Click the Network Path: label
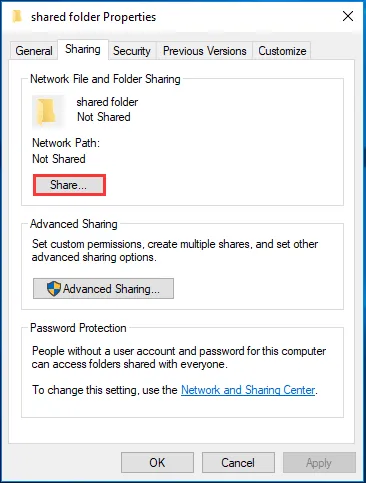366x483 pixels. point(66,143)
